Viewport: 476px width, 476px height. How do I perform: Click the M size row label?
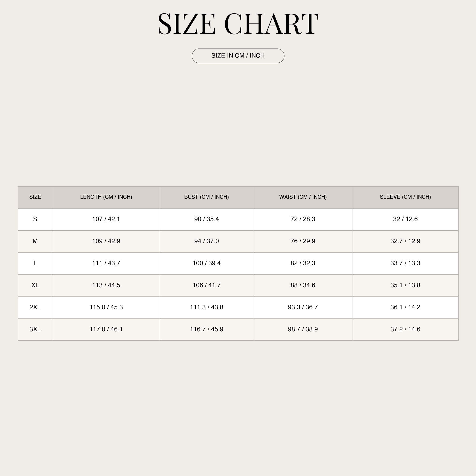pyautogui.click(x=35, y=241)
